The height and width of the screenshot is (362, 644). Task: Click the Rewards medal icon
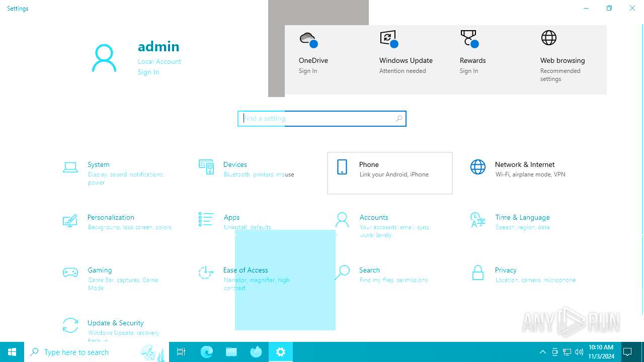click(469, 39)
